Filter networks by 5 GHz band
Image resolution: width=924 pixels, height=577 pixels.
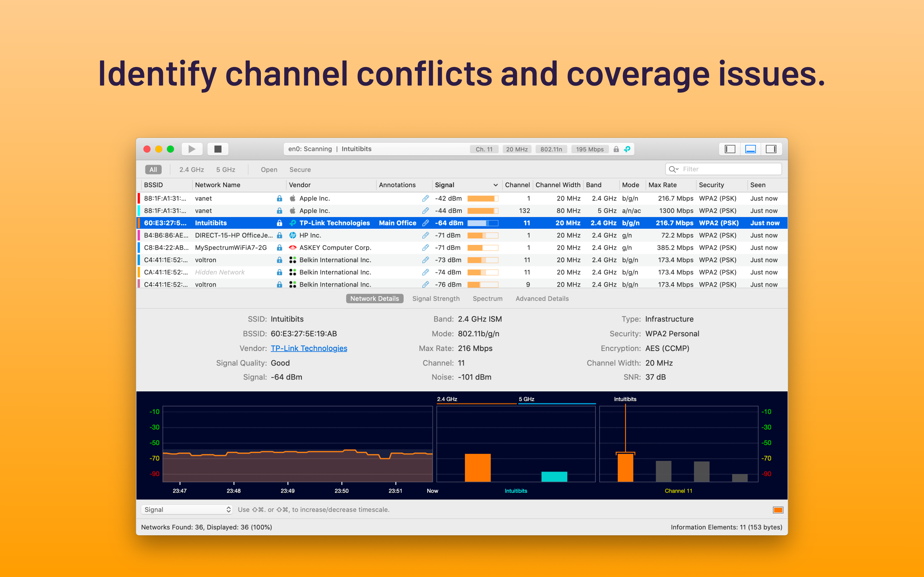pos(225,170)
